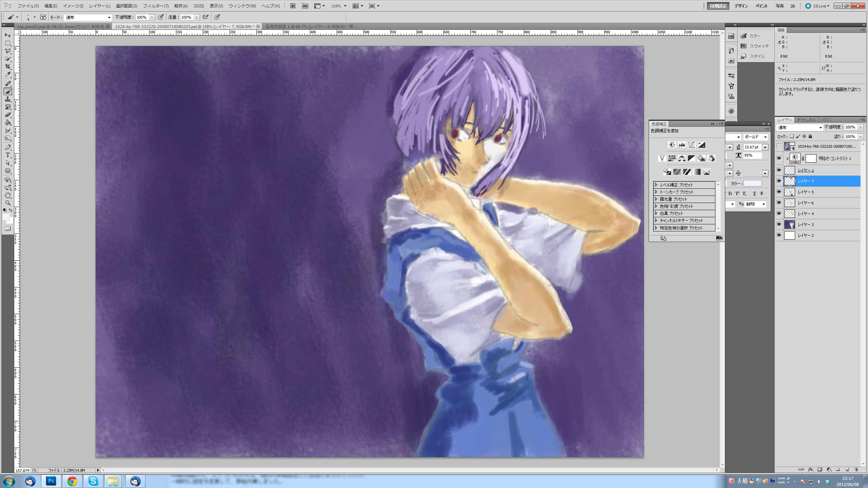This screenshot has height=488, width=868.
Task: Select the Zoom tool
Action: coord(8,203)
